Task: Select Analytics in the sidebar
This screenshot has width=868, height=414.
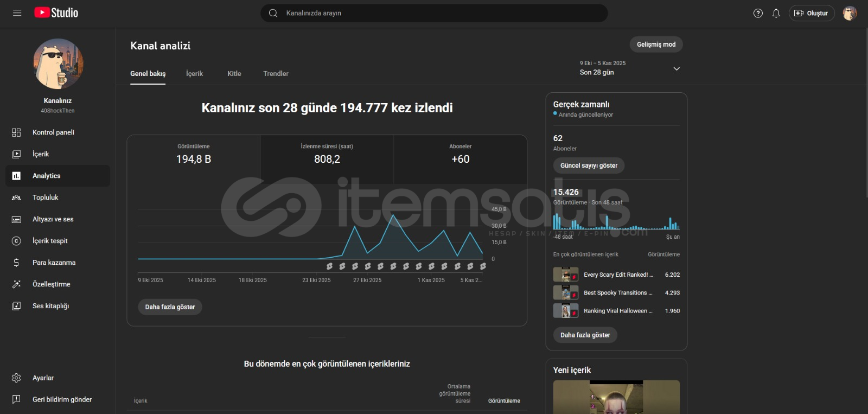Action: click(58, 176)
